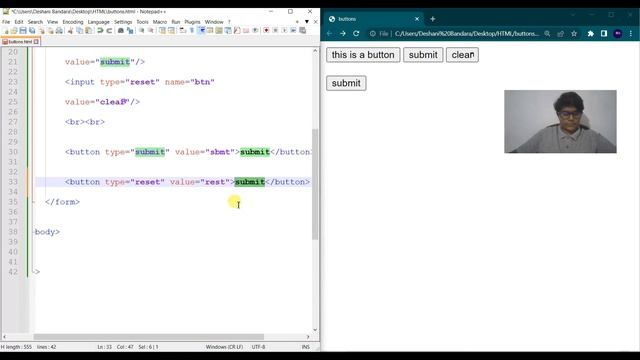The image size is (640, 360).
Task: Toggle Show All Characters icon
Action: click(192, 31)
